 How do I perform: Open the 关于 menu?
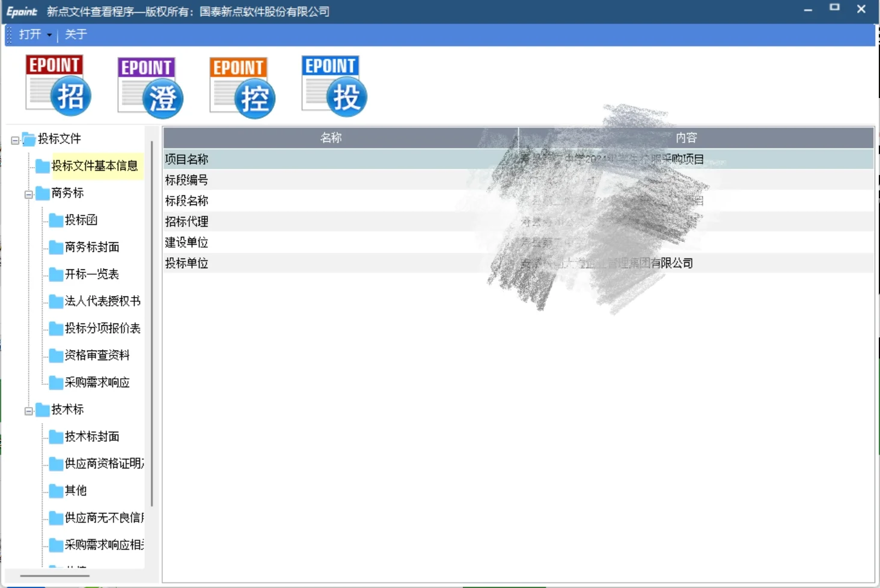(x=75, y=35)
